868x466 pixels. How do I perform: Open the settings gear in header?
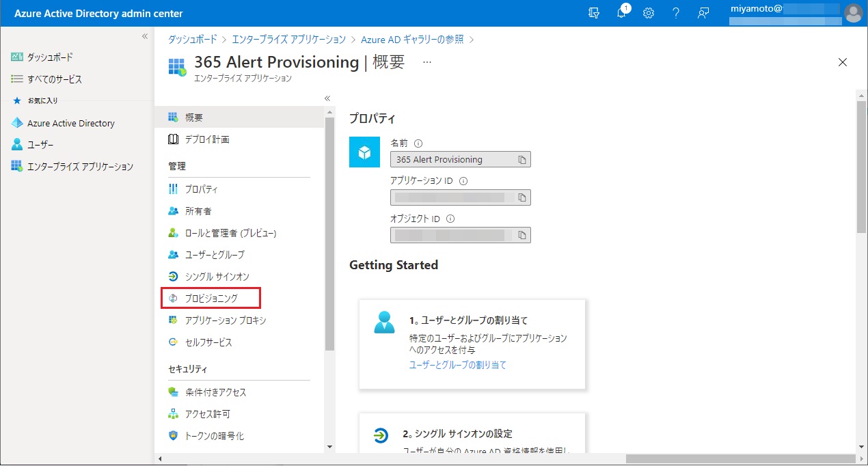pos(649,14)
